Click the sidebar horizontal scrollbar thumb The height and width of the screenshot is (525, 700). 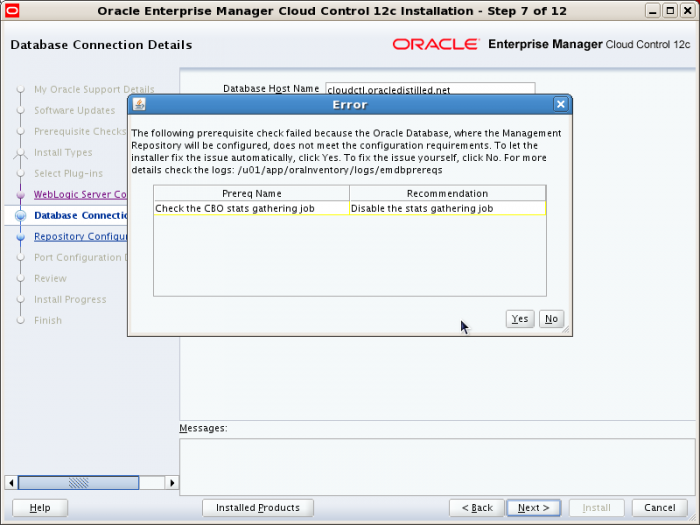(79, 483)
